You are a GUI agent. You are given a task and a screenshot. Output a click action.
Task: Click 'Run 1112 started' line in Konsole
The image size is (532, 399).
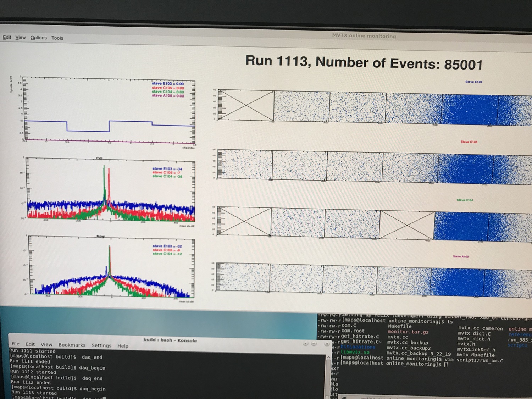pos(33,372)
